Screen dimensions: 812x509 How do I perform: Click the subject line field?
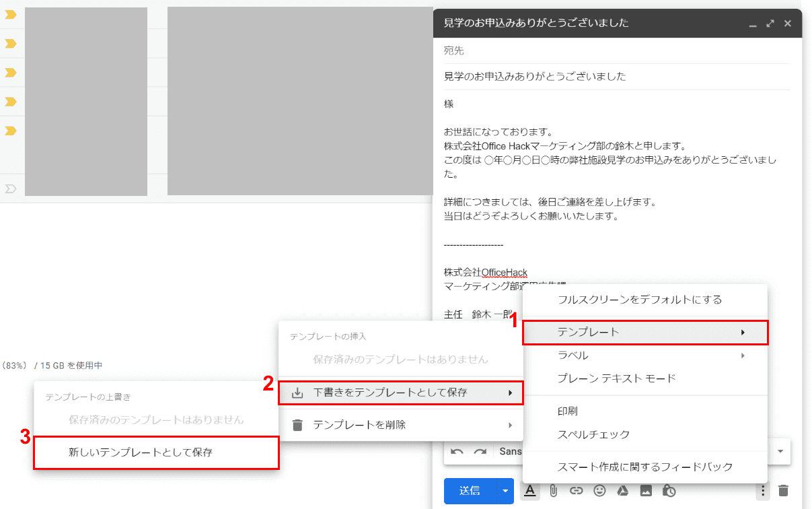(x=617, y=77)
